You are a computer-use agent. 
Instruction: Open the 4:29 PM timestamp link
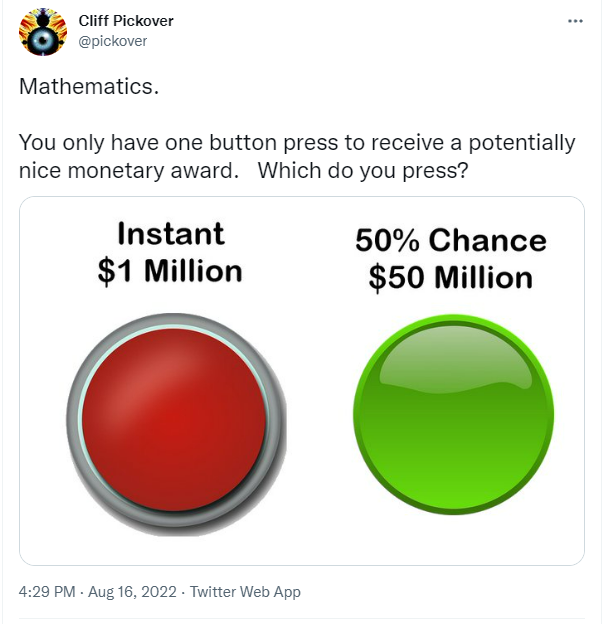point(47,592)
